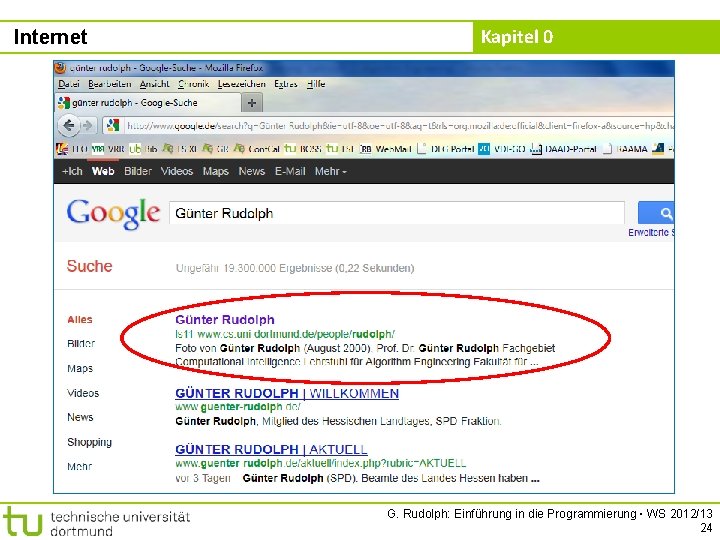Viewport: 720px width, 540px height.
Task: Open the ConfCal bookmark
Action: pyautogui.click(x=257, y=149)
